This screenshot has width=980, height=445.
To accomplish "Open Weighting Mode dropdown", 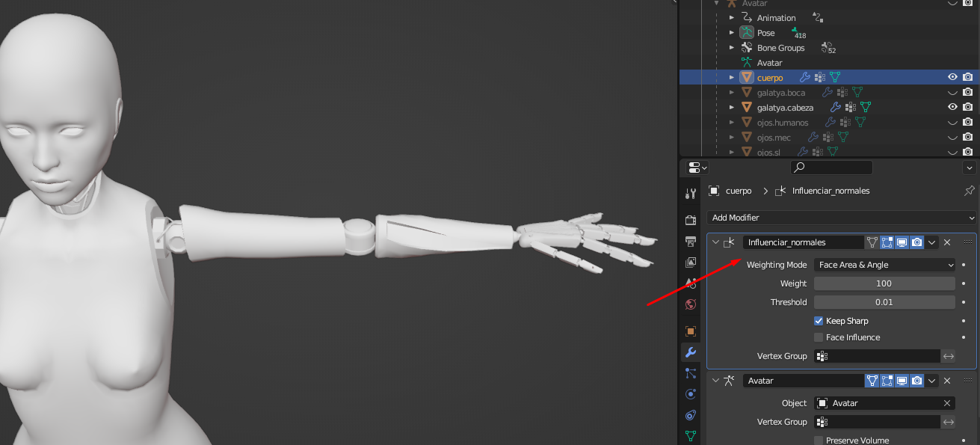I will pyautogui.click(x=885, y=265).
